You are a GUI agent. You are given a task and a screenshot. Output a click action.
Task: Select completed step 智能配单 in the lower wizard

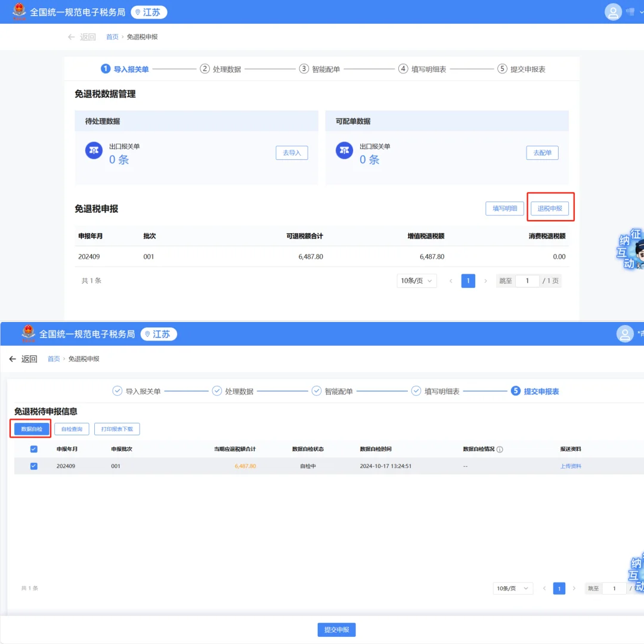pyautogui.click(x=332, y=391)
